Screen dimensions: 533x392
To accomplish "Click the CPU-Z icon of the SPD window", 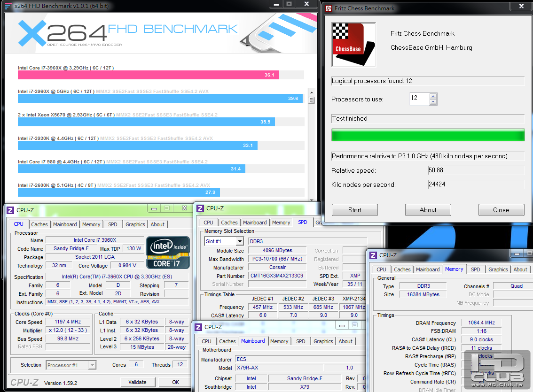I will tap(200, 208).
